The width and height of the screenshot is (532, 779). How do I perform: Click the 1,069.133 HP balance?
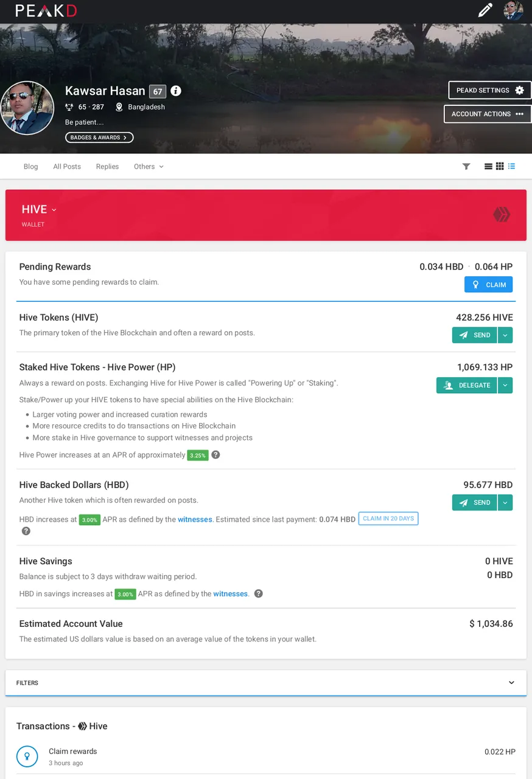485,367
